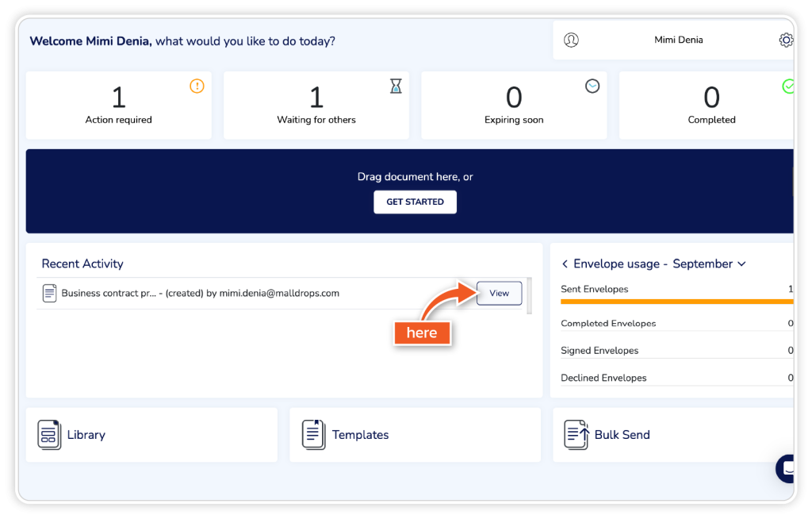Click View button for Business contract
Screen dimensions: 812x519
click(x=499, y=294)
